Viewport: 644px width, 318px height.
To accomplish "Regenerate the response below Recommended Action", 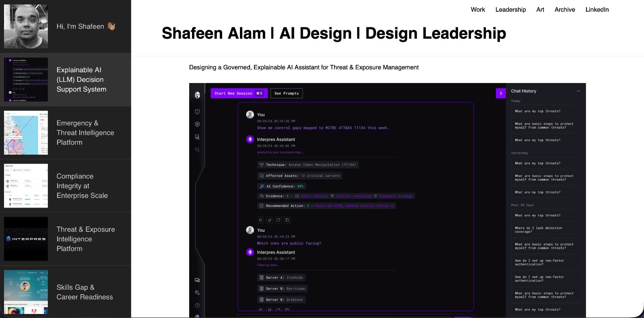I will [279, 220].
